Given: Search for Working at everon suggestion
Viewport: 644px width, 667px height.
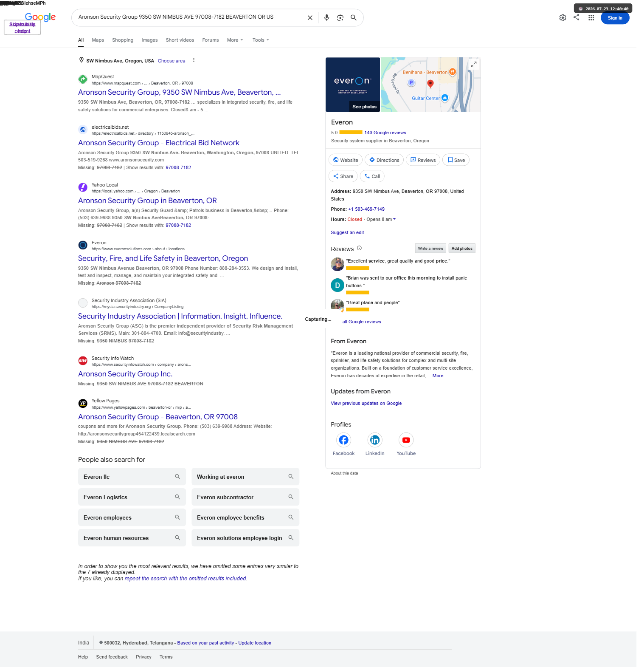Looking at the screenshot, I should tap(245, 477).
